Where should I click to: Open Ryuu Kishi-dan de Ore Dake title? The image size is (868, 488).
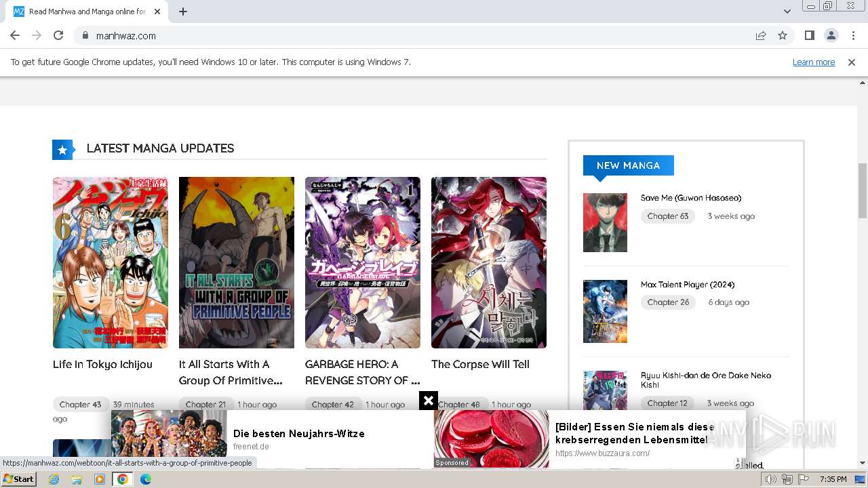[706, 380]
